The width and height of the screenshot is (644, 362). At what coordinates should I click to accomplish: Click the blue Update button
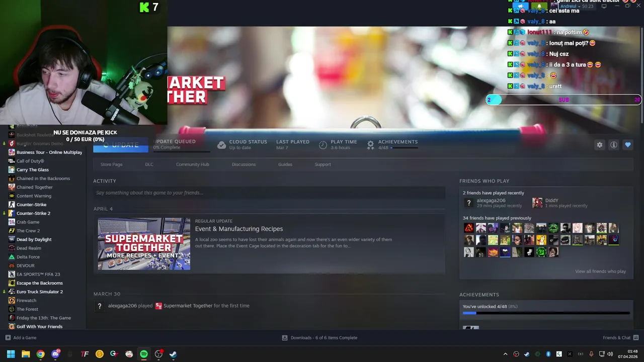click(121, 145)
